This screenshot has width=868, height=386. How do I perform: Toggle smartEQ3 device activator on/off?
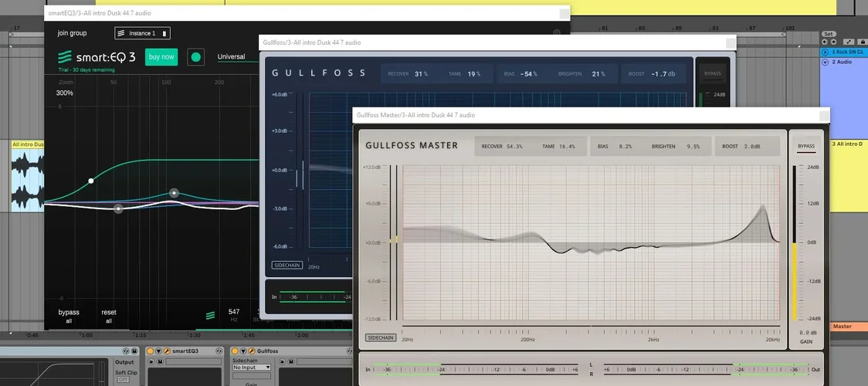150,351
